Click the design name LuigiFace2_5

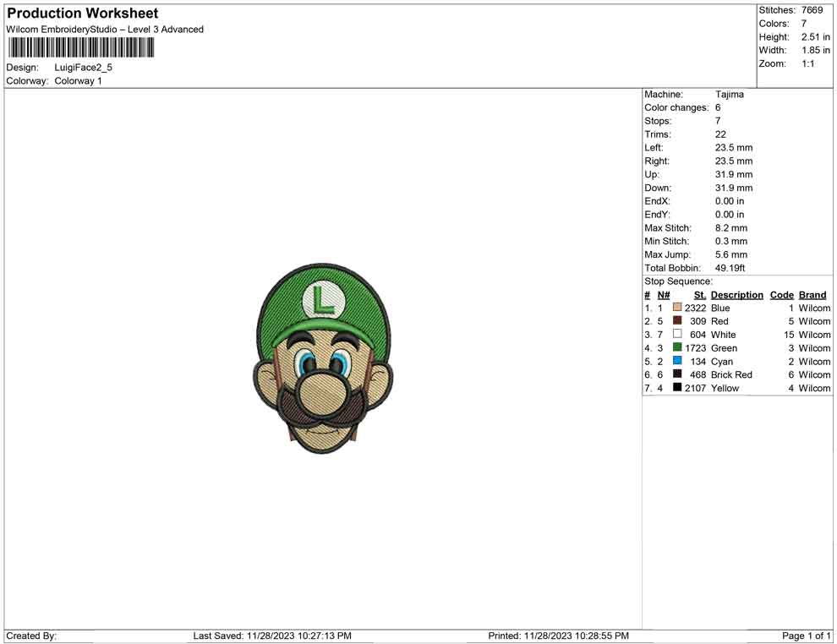83,68
